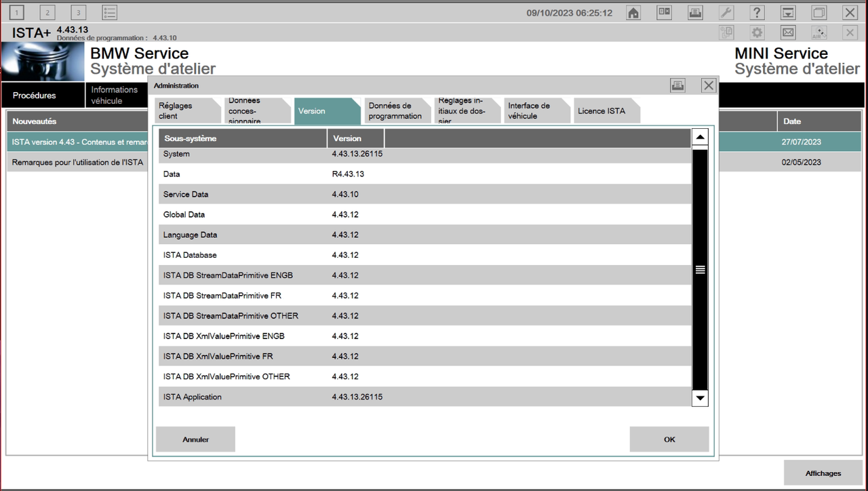This screenshot has height=491, width=868.
Task: Select the Service Data row
Action: pyautogui.click(x=425, y=194)
